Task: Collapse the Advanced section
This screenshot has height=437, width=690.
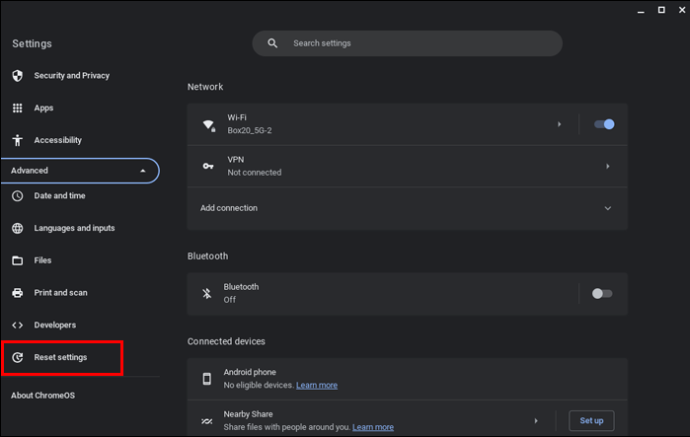Action: click(x=80, y=171)
